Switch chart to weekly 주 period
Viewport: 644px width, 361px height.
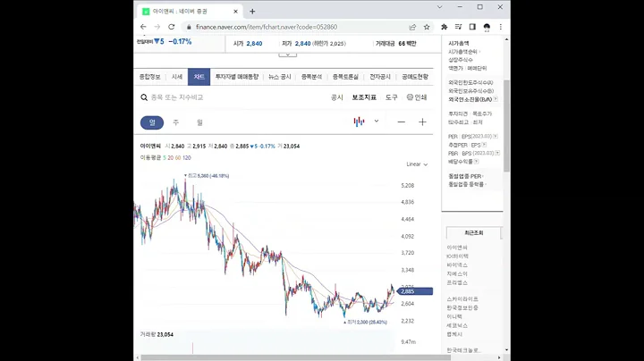[176, 122]
